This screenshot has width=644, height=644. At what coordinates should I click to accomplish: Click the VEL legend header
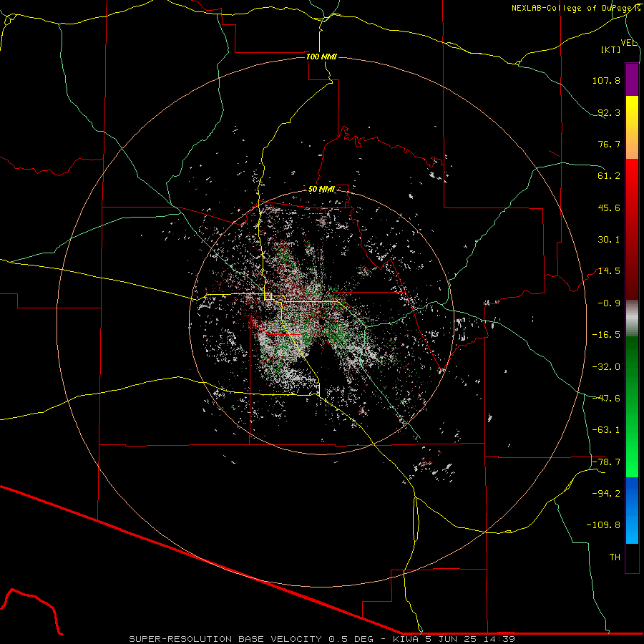[x=628, y=43]
